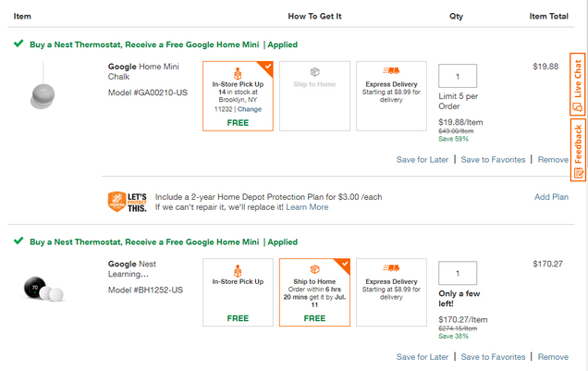Click Express Delivery truck icon on Nest thermostat

(x=391, y=267)
